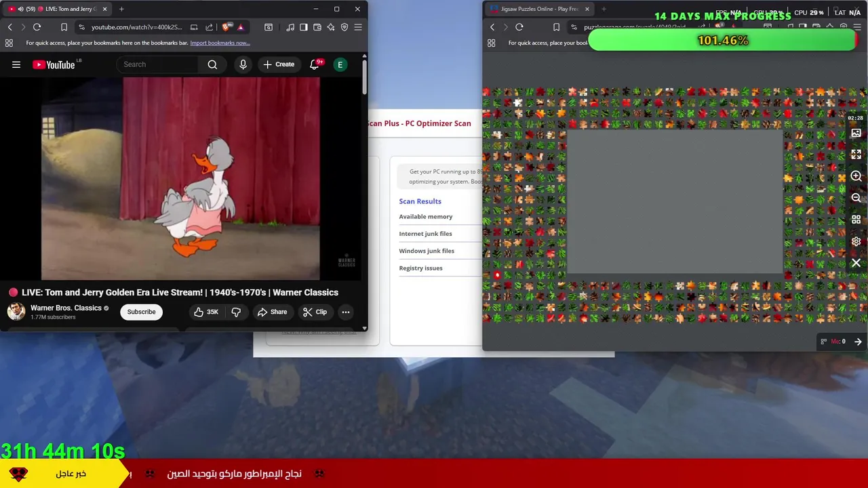
Task: Open the Leo AI sparkle icon
Action: tap(331, 27)
